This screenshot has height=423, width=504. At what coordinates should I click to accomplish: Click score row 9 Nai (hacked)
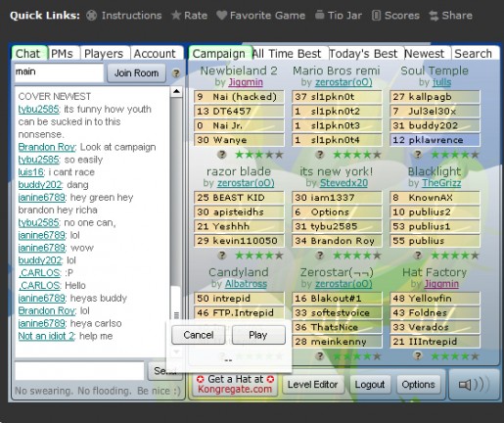[239, 97]
